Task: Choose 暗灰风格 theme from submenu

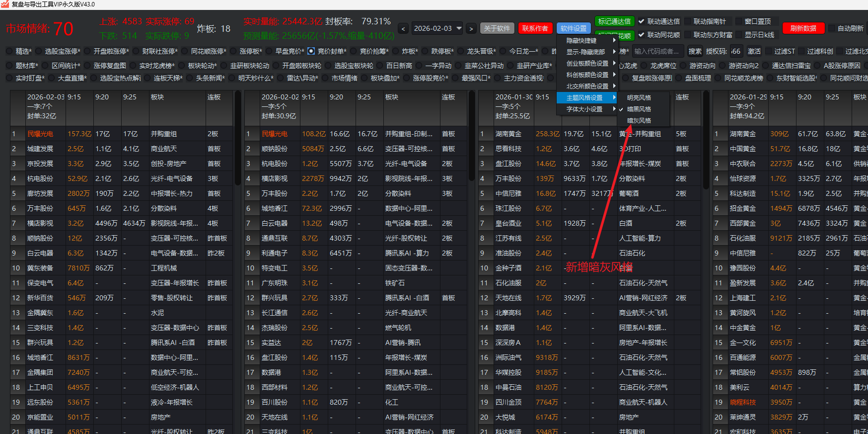Action: (639, 120)
